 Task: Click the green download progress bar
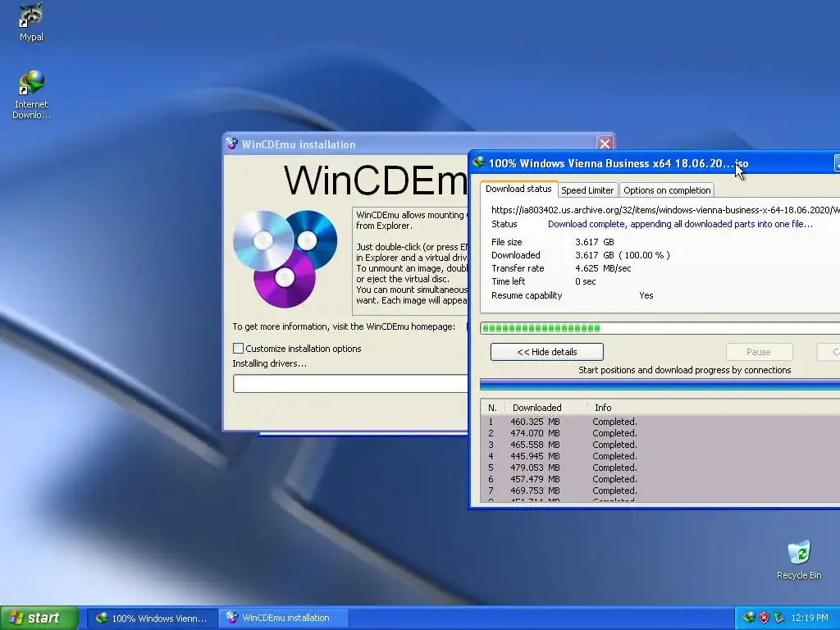[660, 328]
